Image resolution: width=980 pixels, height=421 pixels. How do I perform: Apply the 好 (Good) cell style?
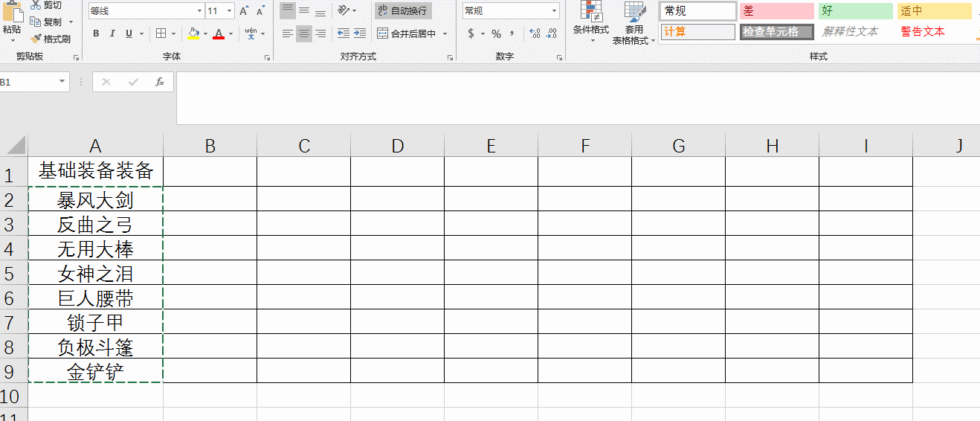click(854, 11)
